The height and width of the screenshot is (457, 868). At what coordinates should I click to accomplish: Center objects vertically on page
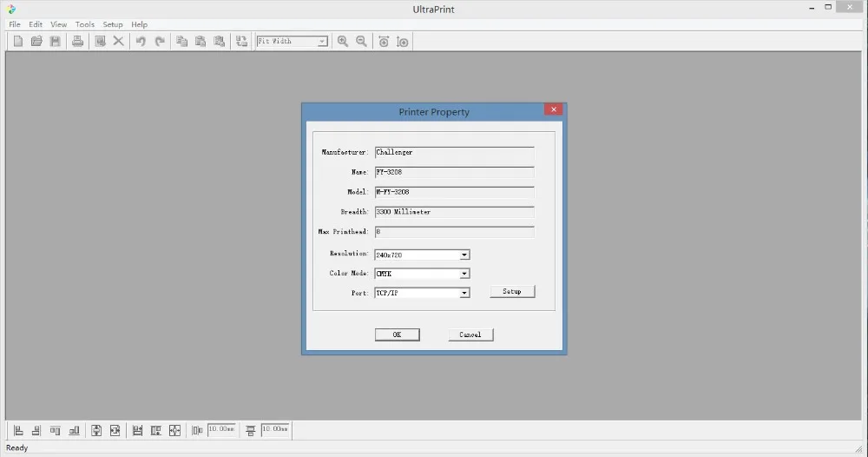[x=96, y=430]
